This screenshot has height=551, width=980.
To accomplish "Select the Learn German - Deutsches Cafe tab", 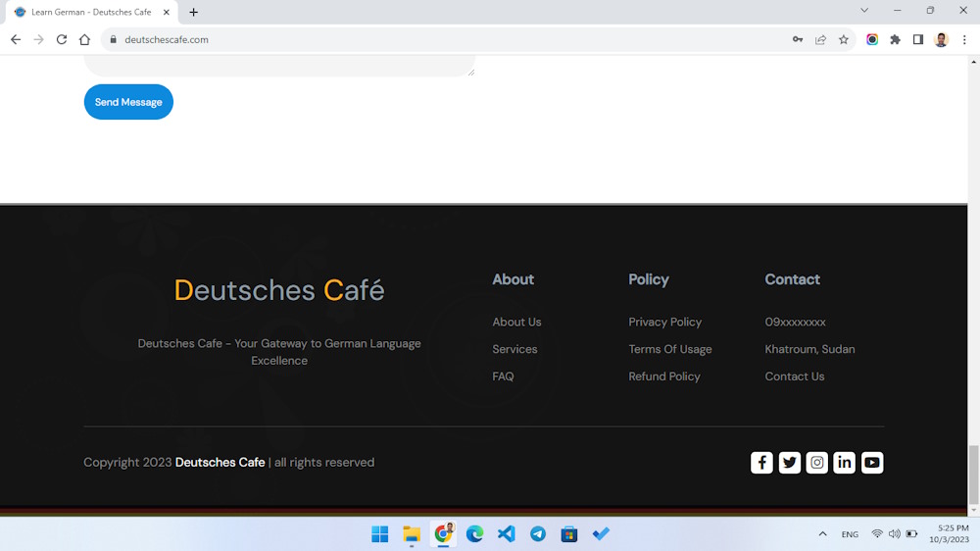I will (91, 12).
